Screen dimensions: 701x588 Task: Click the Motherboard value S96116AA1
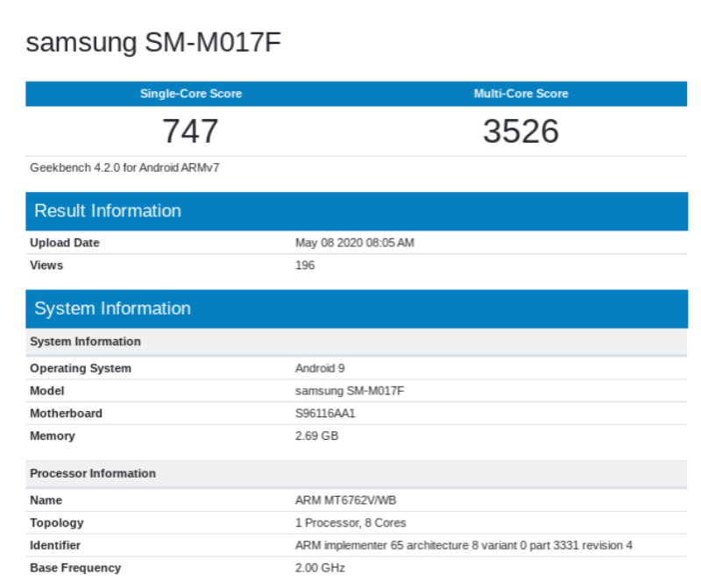(x=325, y=414)
